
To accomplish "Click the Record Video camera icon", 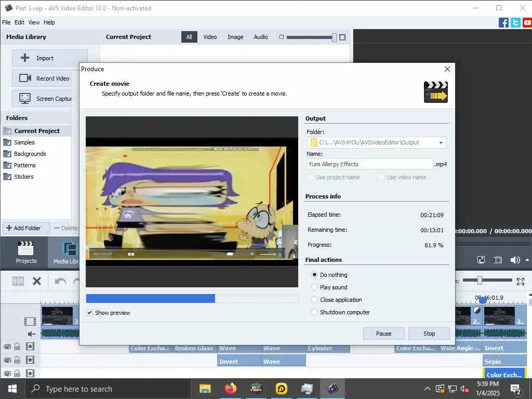I will point(25,78).
